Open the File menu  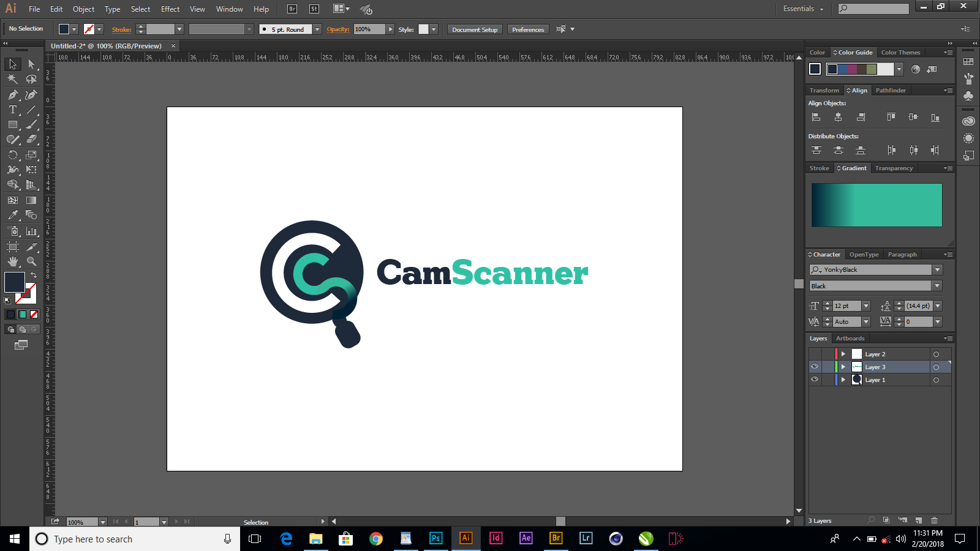coord(34,9)
